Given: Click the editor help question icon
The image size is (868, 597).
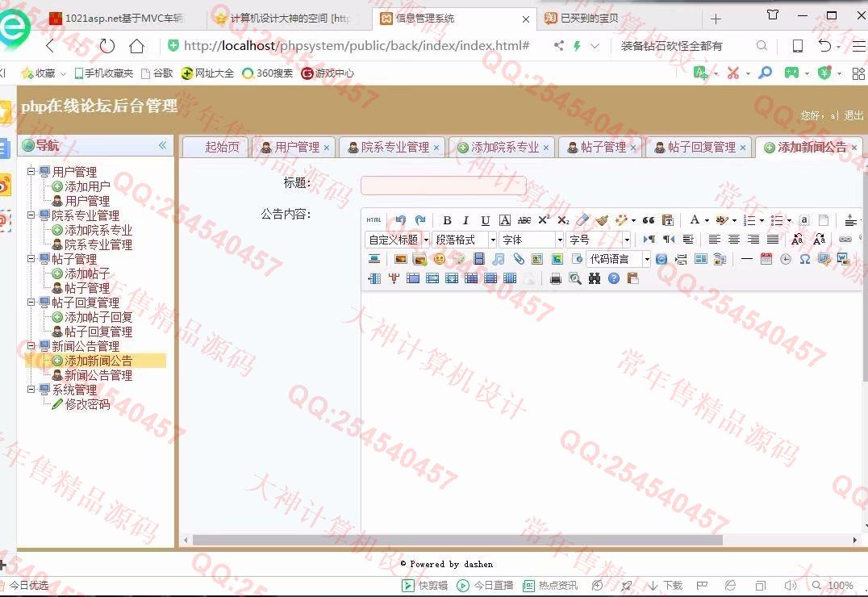Looking at the screenshot, I should (x=614, y=278).
